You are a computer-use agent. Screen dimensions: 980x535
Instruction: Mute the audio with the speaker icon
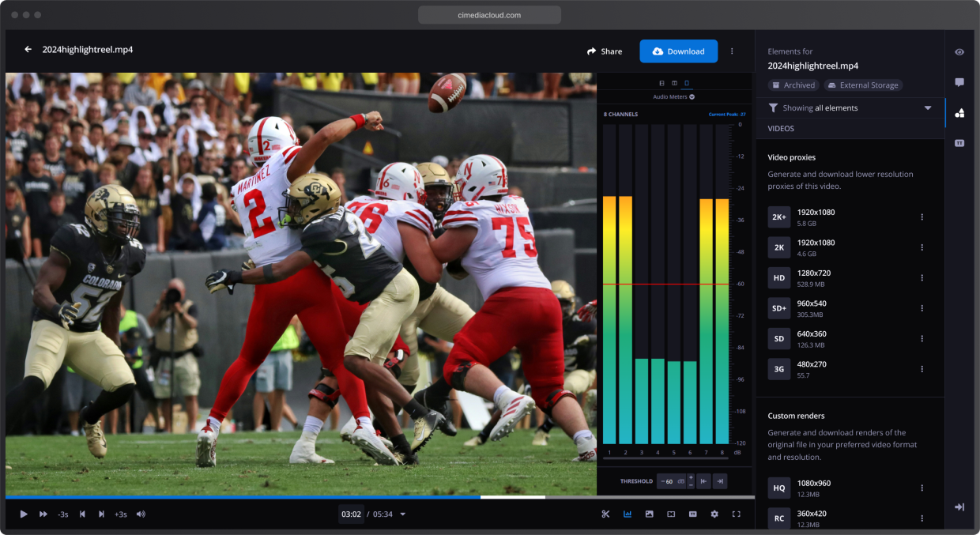coord(141,514)
